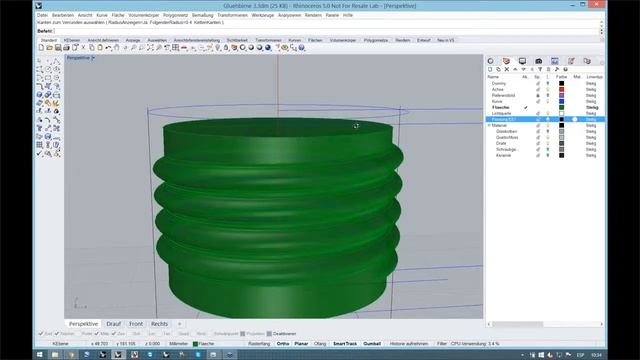Click the shaded sphere display icon
640x360 pixels.
[x=251, y=48]
